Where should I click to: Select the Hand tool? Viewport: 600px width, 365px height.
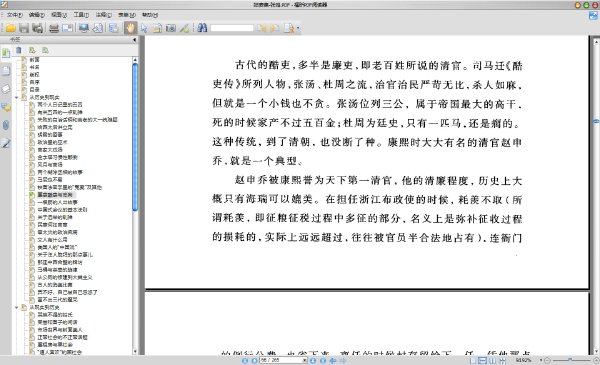coord(130,28)
